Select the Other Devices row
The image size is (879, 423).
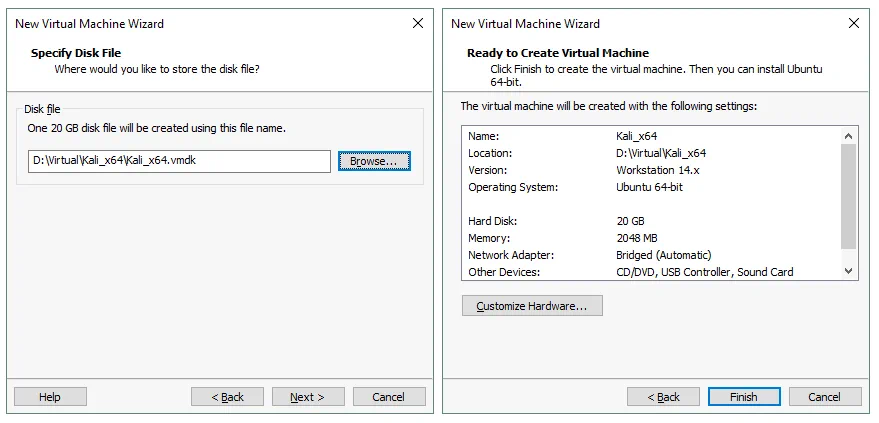[650, 272]
